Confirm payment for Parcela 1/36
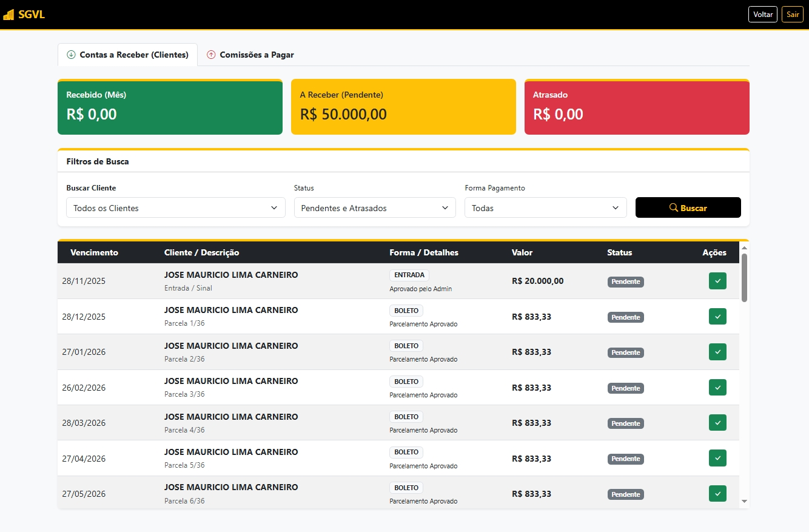 click(x=717, y=317)
